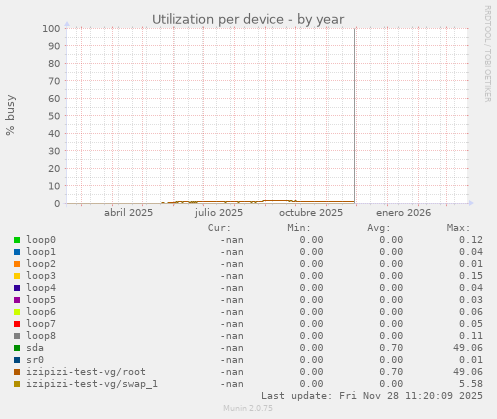The width and height of the screenshot is (497, 419).
Task: Click the Max: column header
Action: click(x=458, y=228)
